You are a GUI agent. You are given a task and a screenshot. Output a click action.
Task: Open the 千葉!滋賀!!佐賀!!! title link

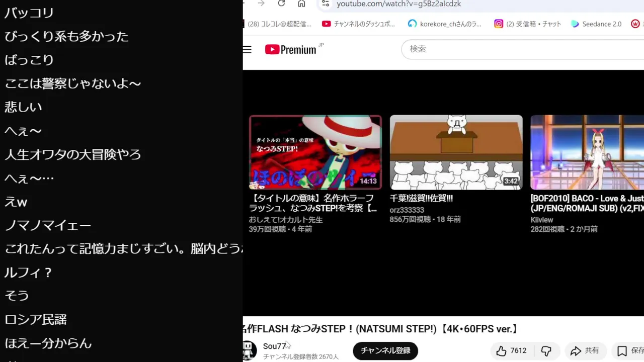(422, 199)
